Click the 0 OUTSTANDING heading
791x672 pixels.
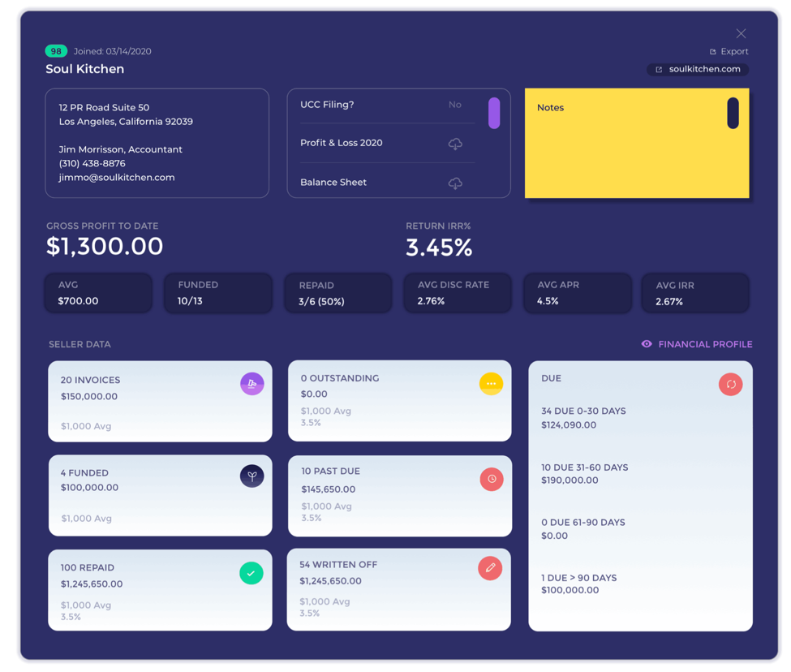coord(340,378)
